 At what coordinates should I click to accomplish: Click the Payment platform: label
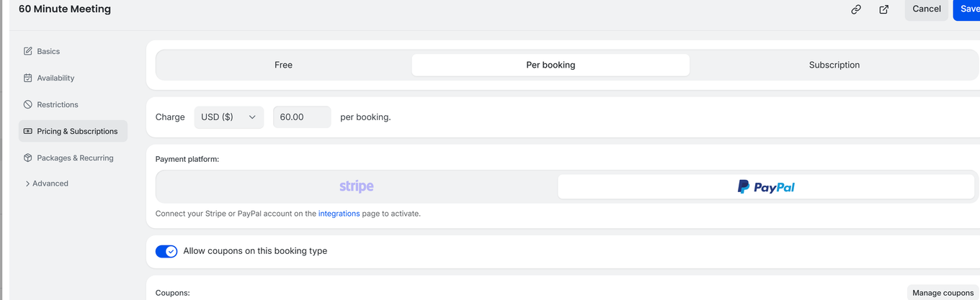pyautogui.click(x=187, y=159)
